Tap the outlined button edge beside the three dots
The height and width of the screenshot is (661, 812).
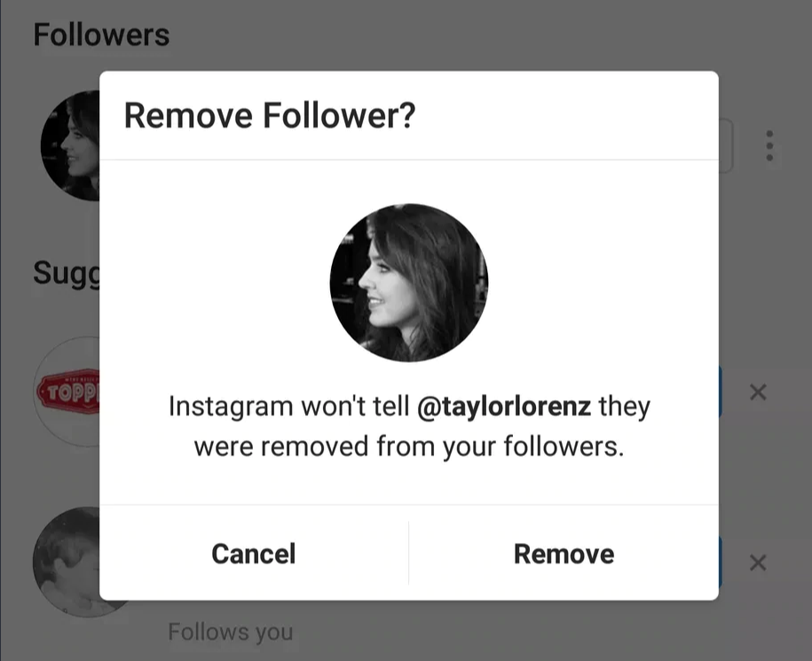coord(726,146)
